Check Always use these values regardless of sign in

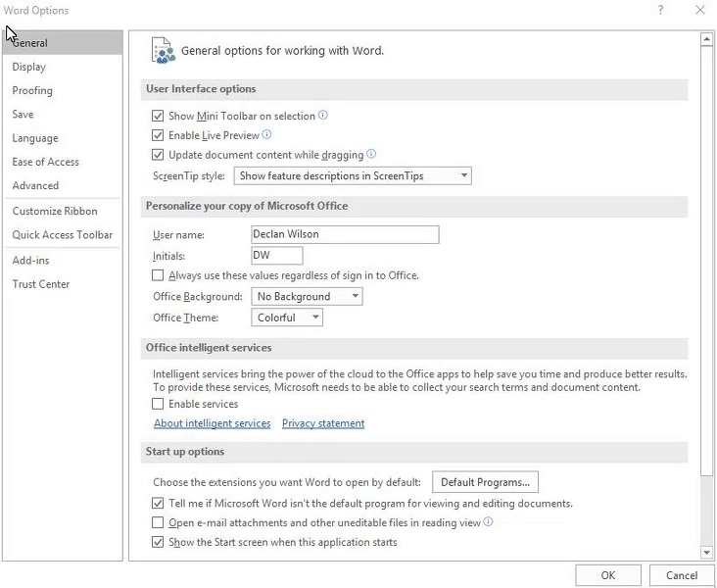158,275
